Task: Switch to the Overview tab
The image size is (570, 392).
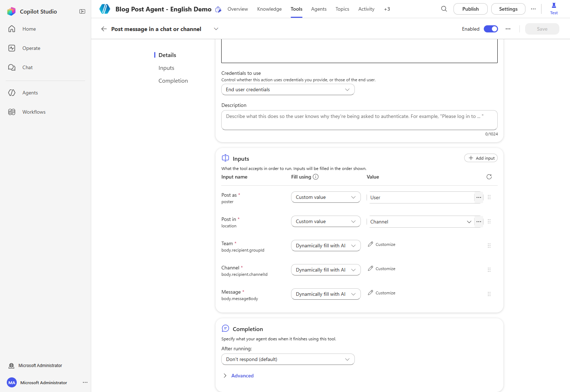Action: [x=238, y=9]
